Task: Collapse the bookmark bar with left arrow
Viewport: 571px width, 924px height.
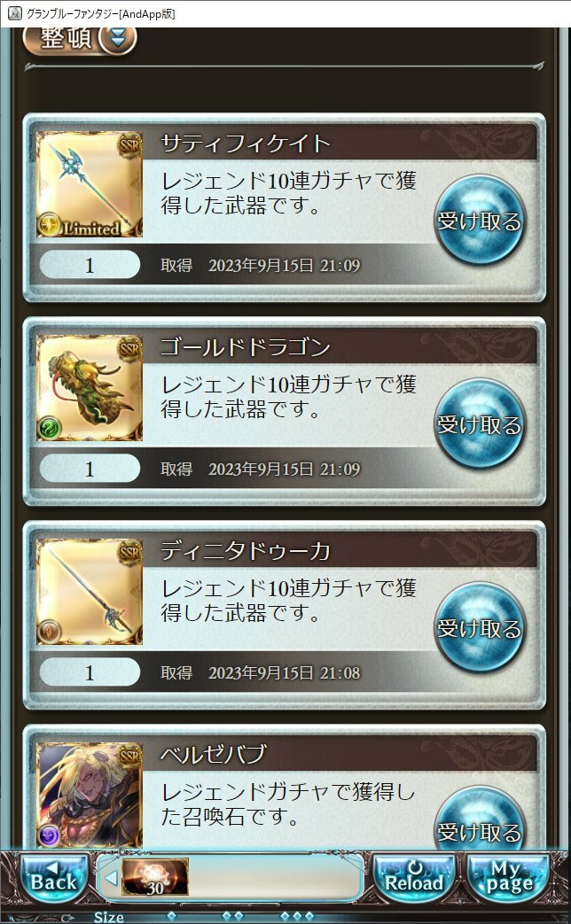Action: pyautogui.click(x=112, y=878)
